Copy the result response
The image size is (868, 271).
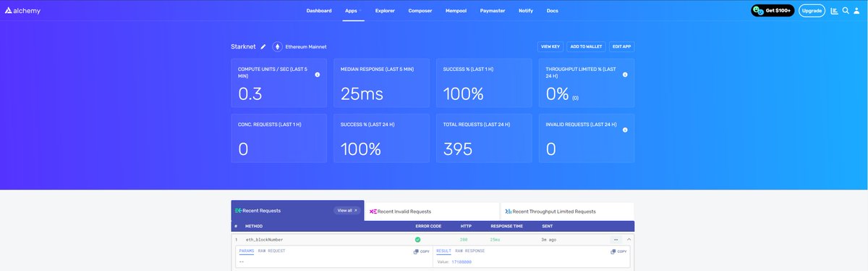(x=618, y=251)
